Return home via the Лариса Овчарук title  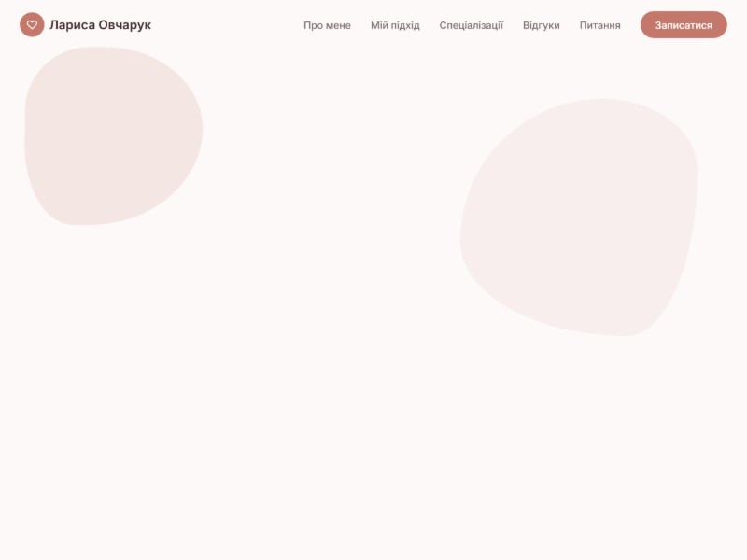100,25
